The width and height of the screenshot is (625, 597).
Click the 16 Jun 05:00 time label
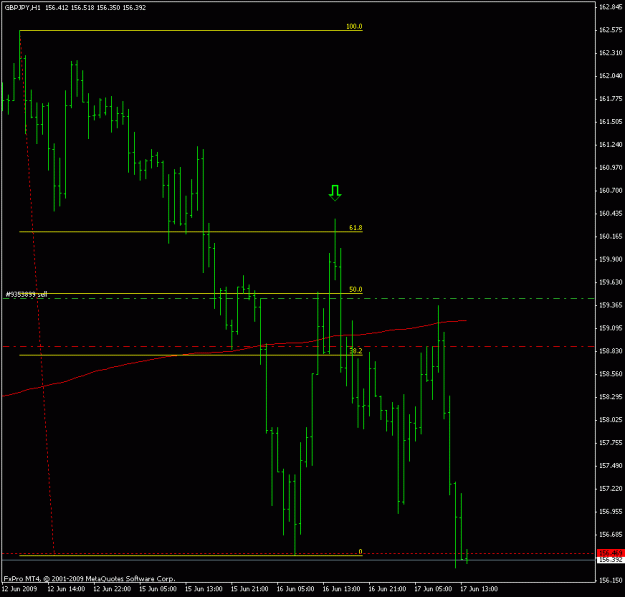[295, 589]
